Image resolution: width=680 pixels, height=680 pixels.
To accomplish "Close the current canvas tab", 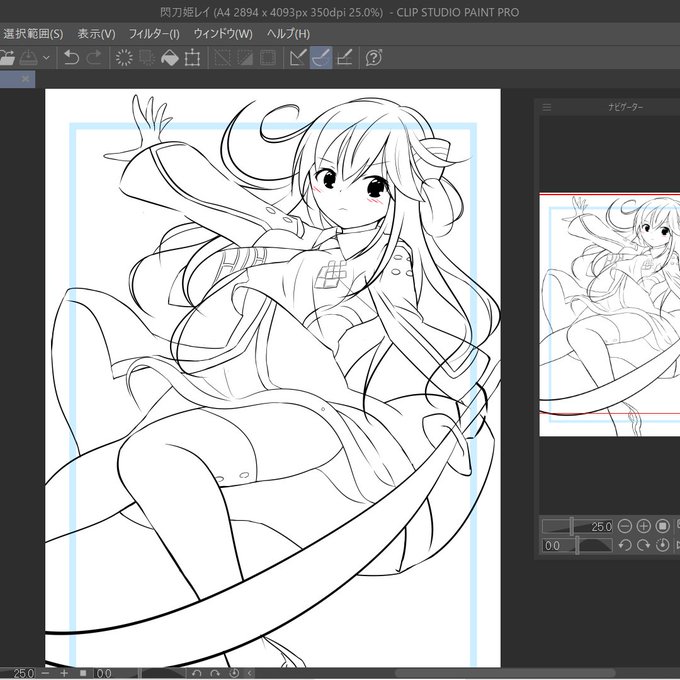I will (25, 79).
